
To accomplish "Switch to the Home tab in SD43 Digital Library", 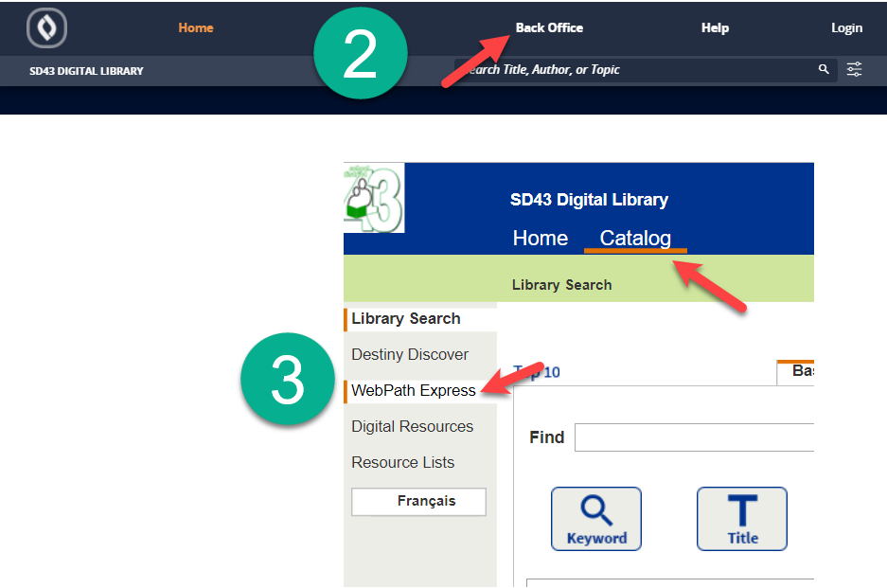I will point(541,239).
